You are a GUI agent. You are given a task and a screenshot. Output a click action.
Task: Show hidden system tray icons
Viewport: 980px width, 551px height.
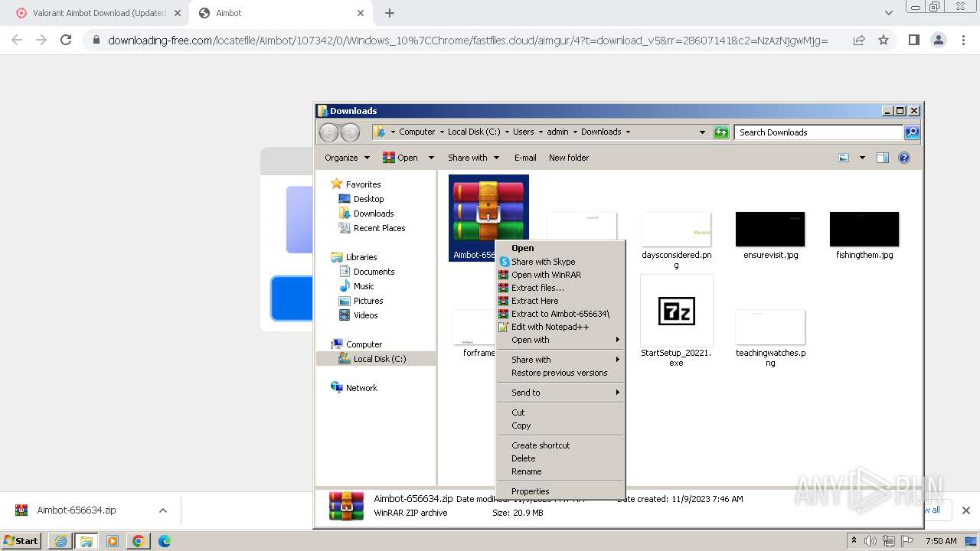(x=854, y=541)
